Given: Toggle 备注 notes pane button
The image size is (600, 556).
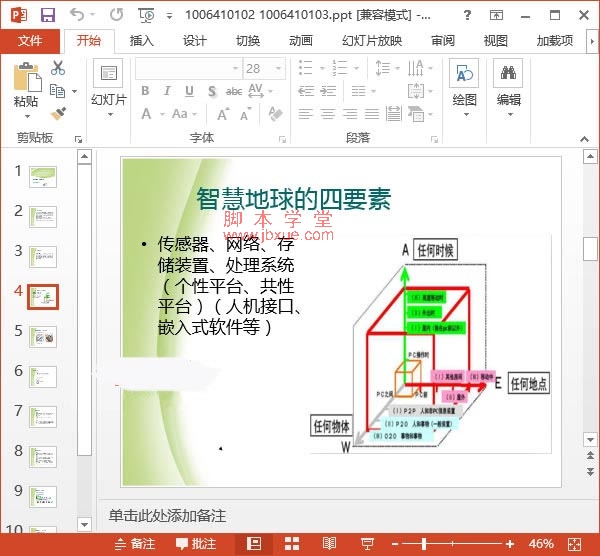Looking at the screenshot, I should [x=135, y=544].
